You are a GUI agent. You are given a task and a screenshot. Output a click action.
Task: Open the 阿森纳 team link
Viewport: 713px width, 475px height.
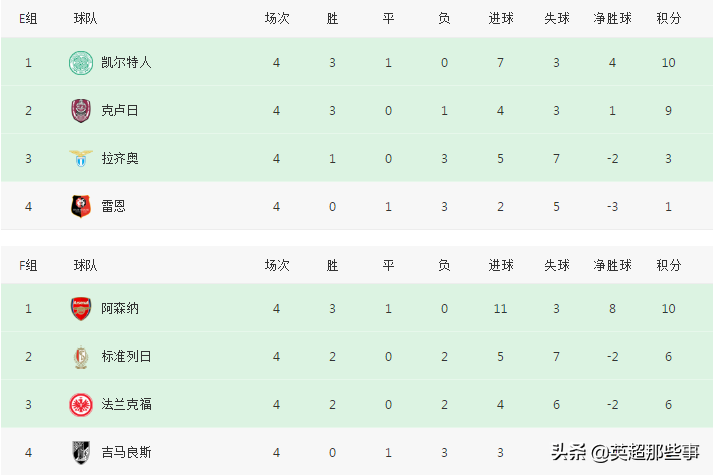(x=120, y=308)
